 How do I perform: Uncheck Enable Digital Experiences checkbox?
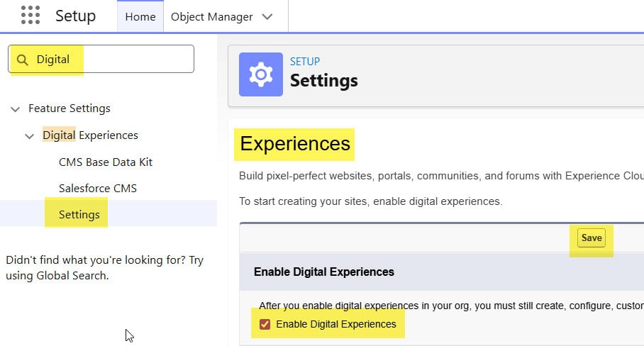point(265,324)
